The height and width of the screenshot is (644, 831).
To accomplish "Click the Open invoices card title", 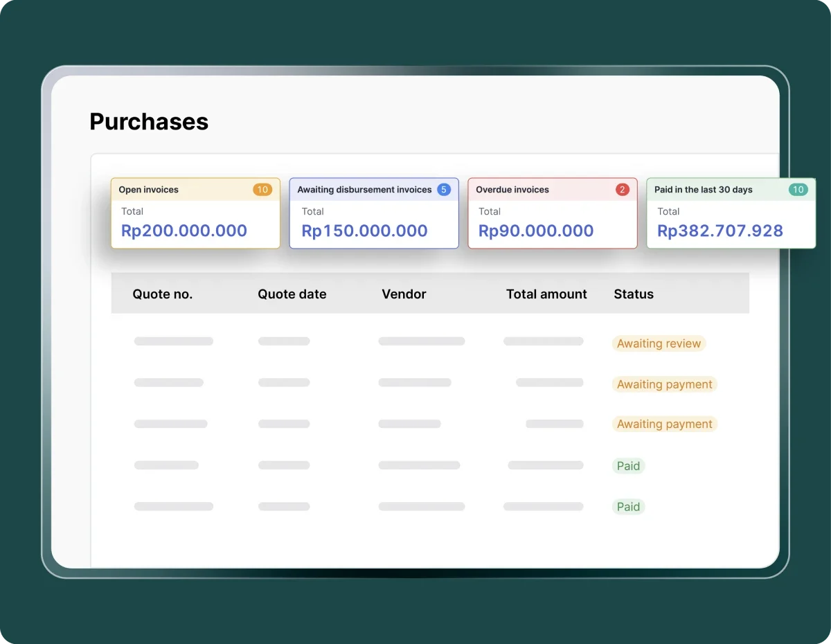I will click(x=148, y=190).
